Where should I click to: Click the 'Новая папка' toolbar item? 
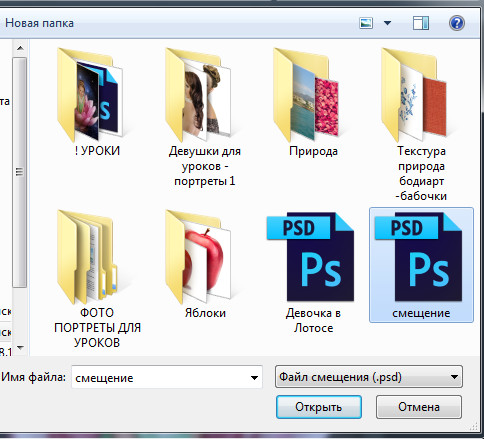(39, 23)
